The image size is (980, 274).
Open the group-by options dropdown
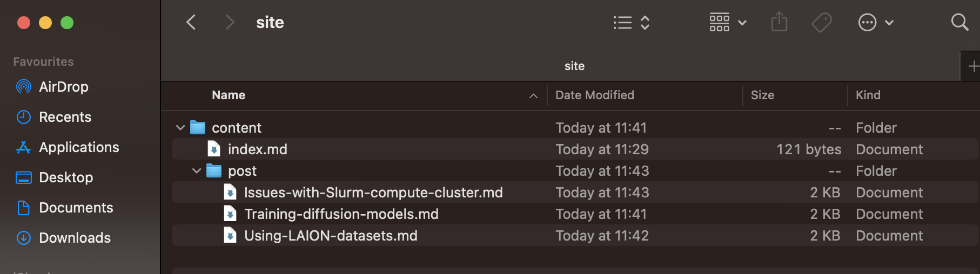click(728, 23)
